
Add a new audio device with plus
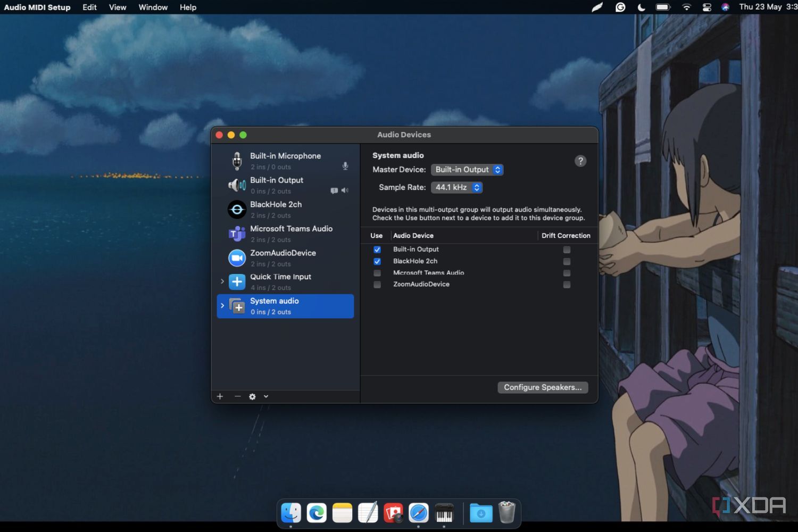[220, 396]
